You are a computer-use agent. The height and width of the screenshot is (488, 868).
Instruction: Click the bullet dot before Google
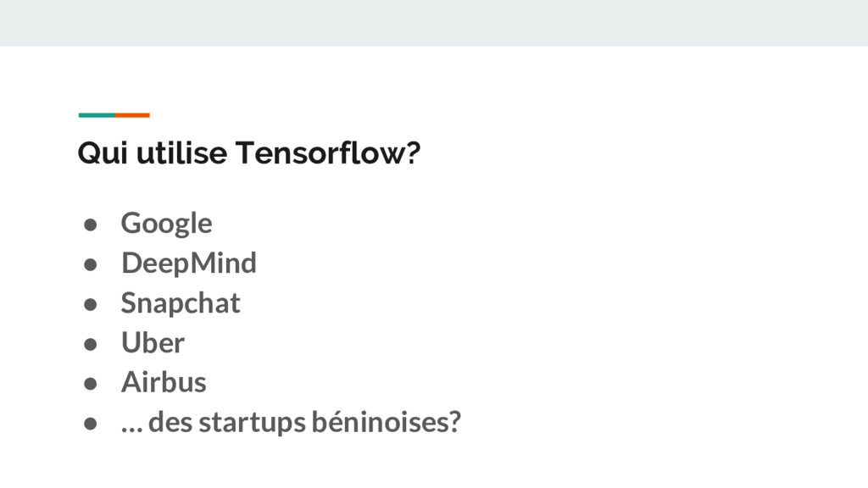point(87,225)
